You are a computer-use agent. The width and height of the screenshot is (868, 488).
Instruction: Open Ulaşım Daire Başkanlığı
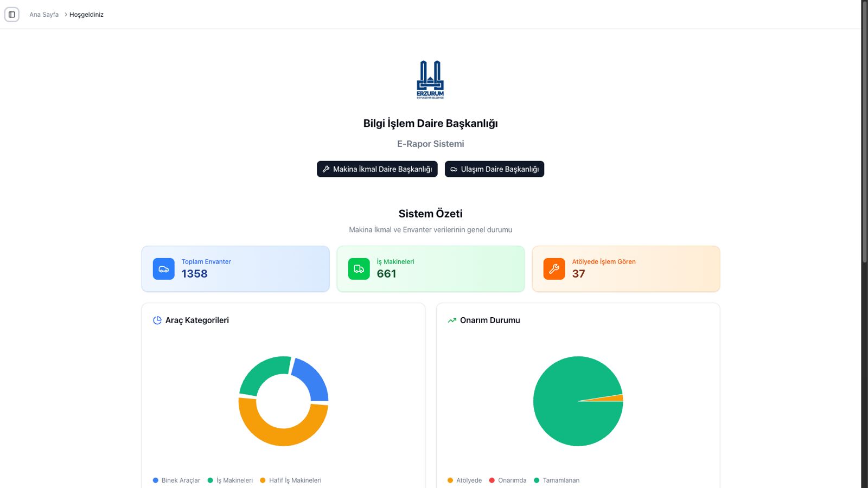point(494,169)
